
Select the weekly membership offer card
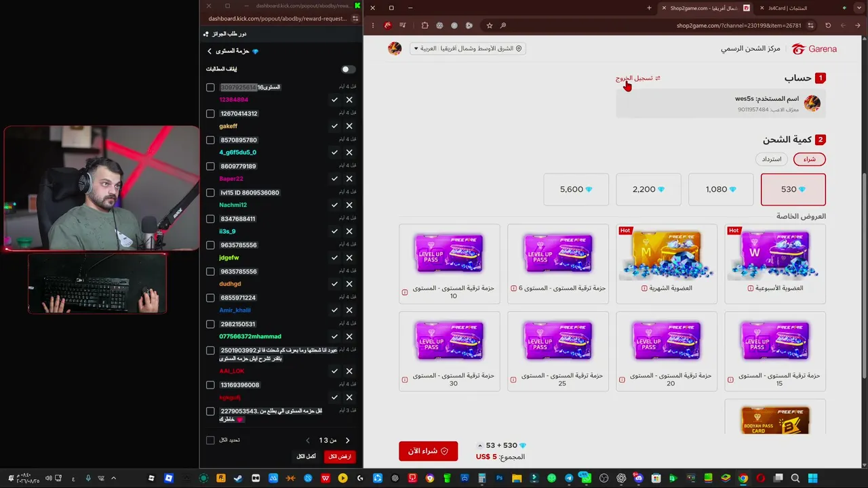coord(775,263)
